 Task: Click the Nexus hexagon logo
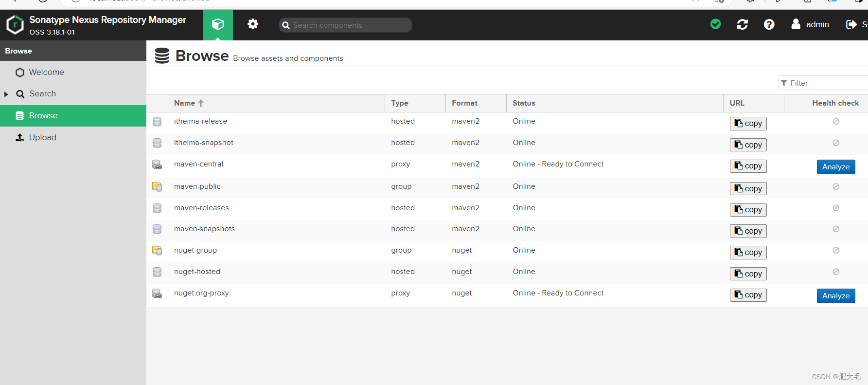pyautogui.click(x=15, y=24)
